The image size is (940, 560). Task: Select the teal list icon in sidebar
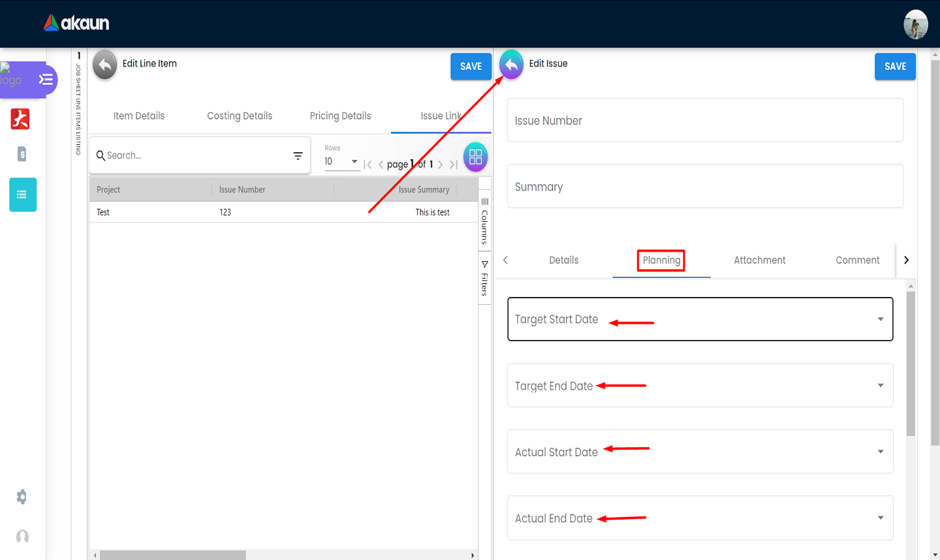coord(23,194)
